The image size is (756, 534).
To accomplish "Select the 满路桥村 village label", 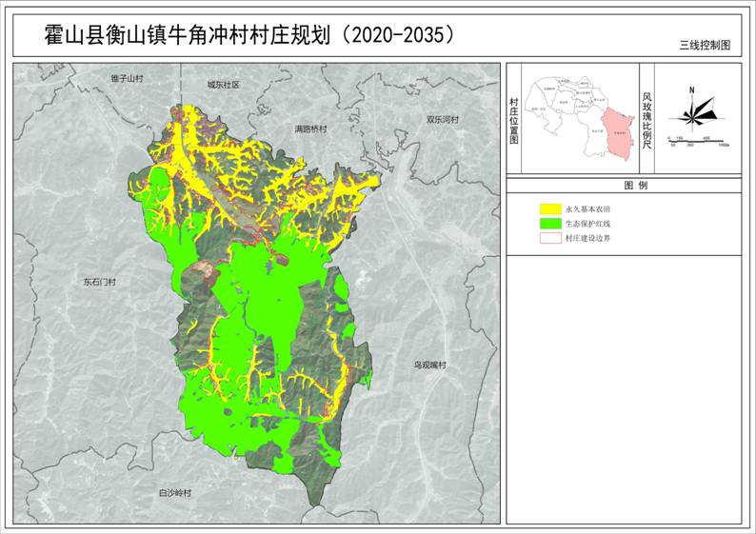I will pos(309,129).
